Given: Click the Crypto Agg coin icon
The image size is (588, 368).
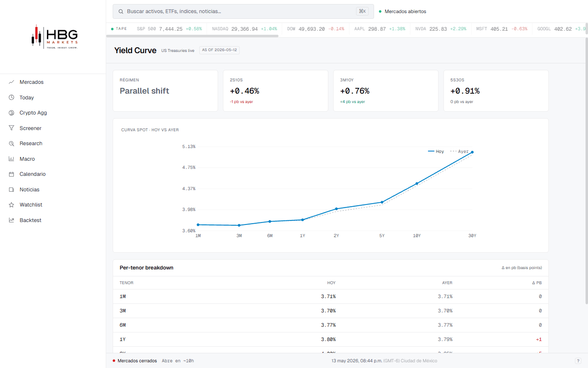Looking at the screenshot, I should point(11,113).
